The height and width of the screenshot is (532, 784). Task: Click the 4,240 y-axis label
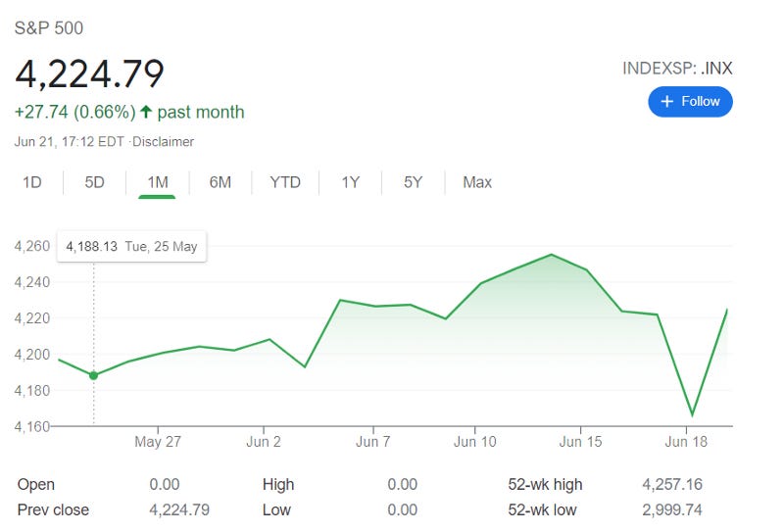(32, 282)
